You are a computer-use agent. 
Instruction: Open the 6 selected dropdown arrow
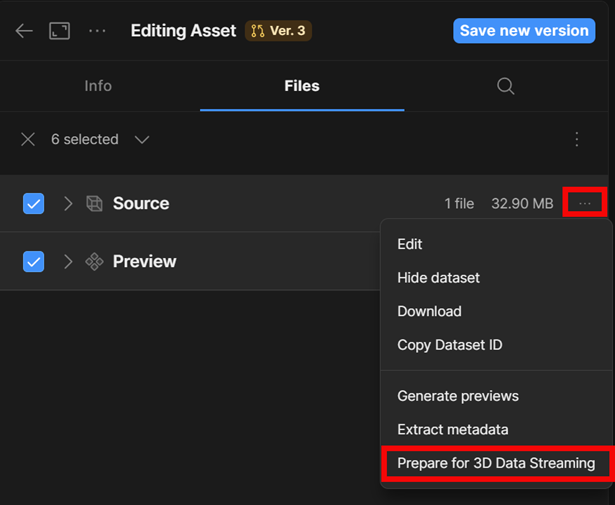(x=142, y=140)
